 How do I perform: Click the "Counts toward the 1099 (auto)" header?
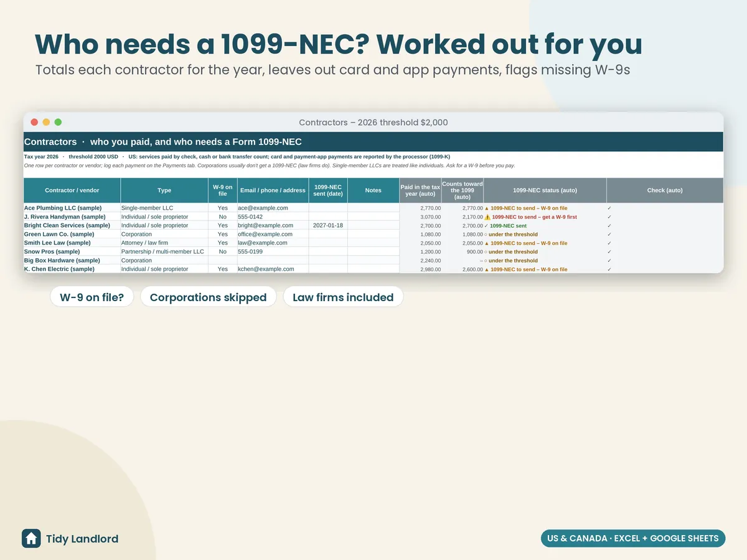(x=463, y=190)
